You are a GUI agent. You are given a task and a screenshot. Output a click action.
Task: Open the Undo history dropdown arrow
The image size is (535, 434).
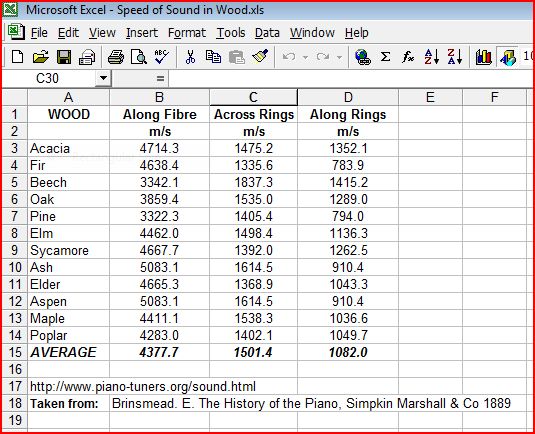pos(305,57)
